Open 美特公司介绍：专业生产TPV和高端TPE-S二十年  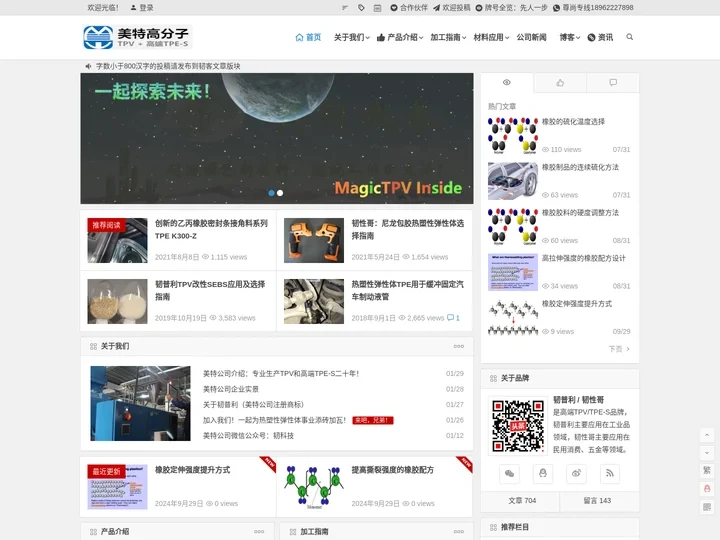coord(281,374)
